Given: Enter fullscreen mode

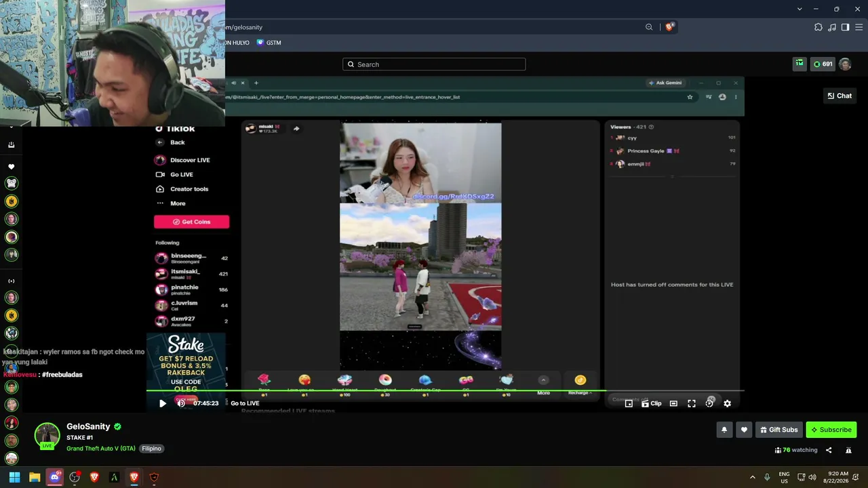Looking at the screenshot, I should (x=692, y=403).
